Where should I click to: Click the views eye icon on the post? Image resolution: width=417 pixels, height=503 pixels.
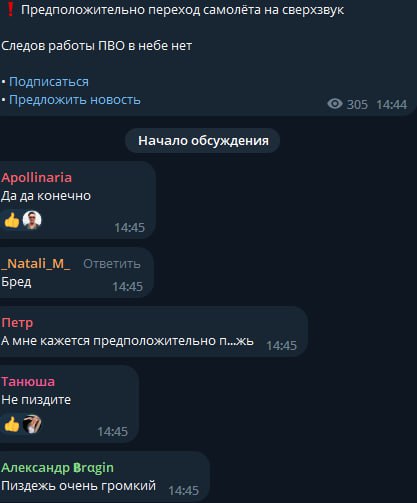335,104
